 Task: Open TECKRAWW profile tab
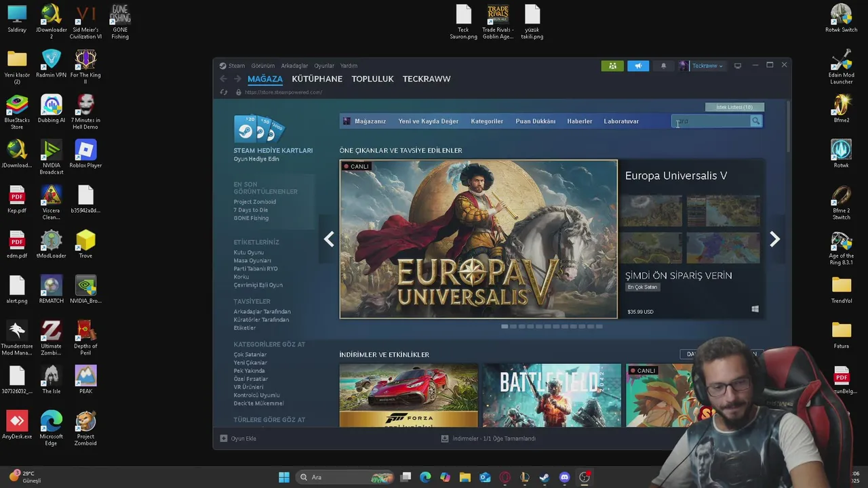tap(427, 79)
